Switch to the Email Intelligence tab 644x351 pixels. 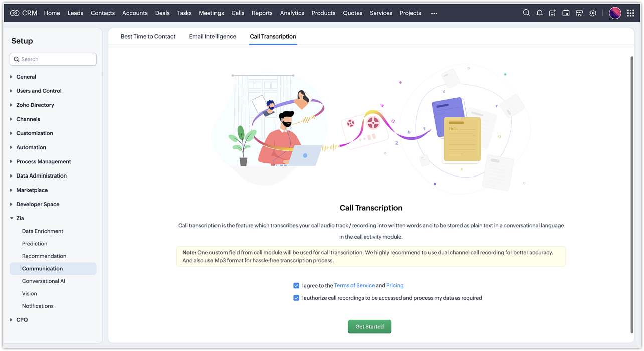pos(212,36)
